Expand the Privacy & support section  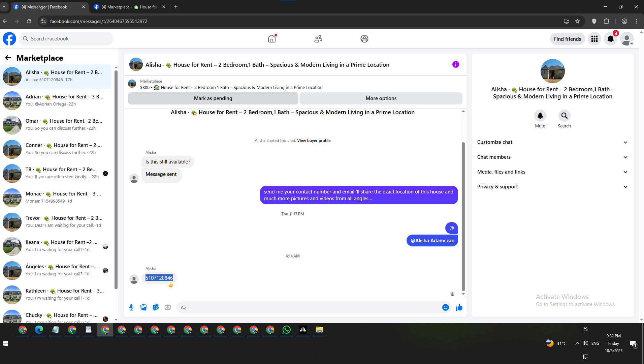pyautogui.click(x=553, y=187)
